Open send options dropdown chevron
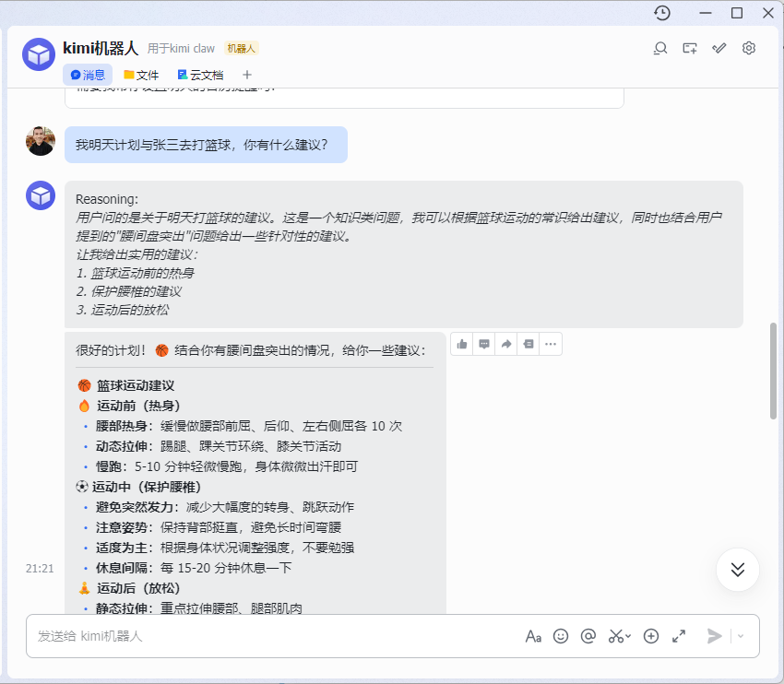This screenshot has height=684, width=784. (x=741, y=636)
